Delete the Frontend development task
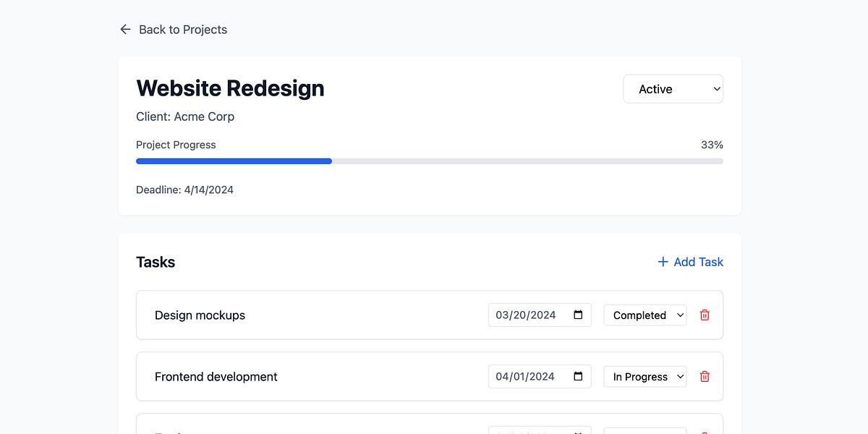The height and width of the screenshot is (434, 868). tap(704, 376)
